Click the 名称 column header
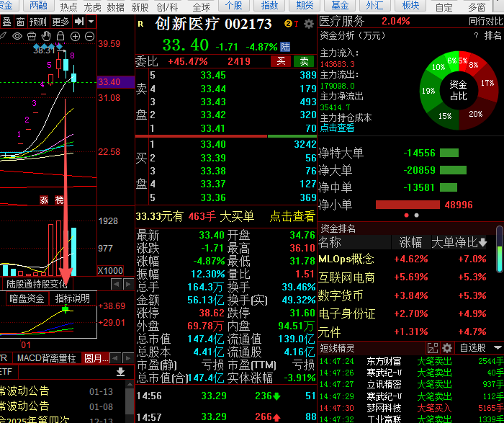This screenshot has width=504, height=423. (x=330, y=242)
